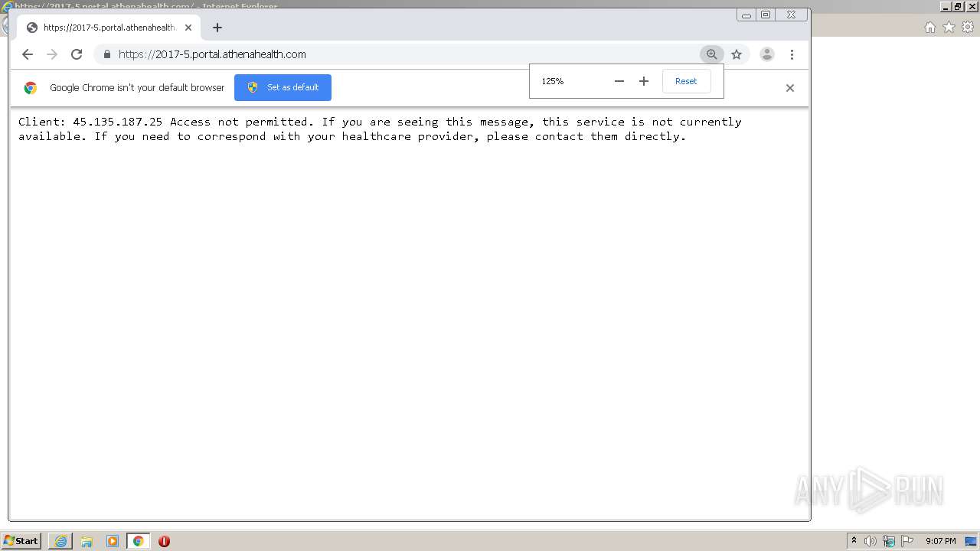The height and width of the screenshot is (551, 980).
Task: Click the Chrome infobar logo icon
Action: (x=31, y=88)
